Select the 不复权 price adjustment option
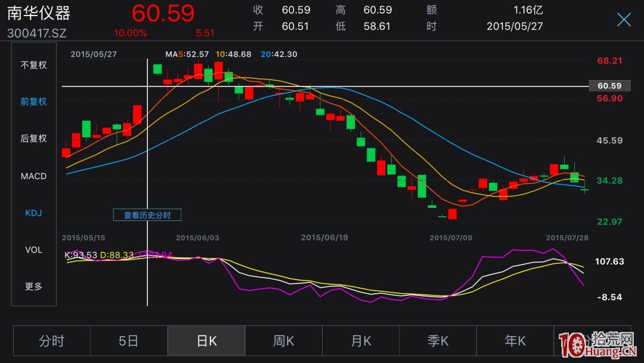Screen dimensions: 644x363 point(33,65)
